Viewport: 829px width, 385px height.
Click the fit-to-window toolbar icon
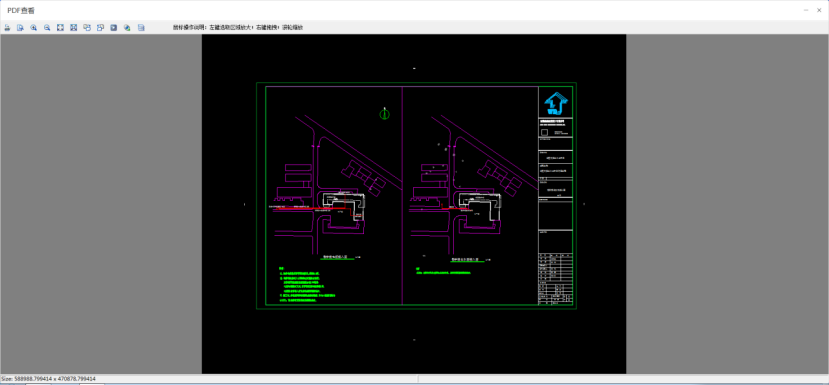(x=60, y=28)
